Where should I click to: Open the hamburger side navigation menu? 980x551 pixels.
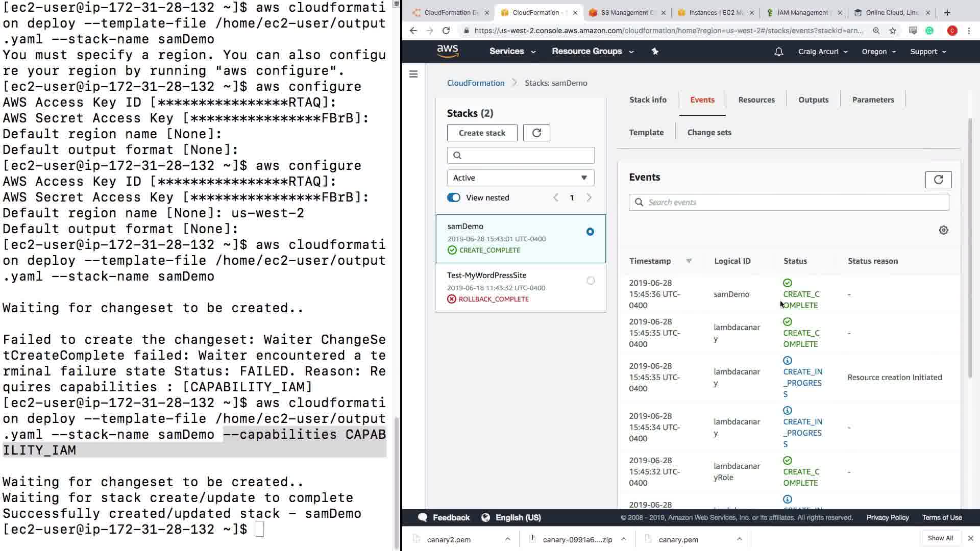point(413,74)
